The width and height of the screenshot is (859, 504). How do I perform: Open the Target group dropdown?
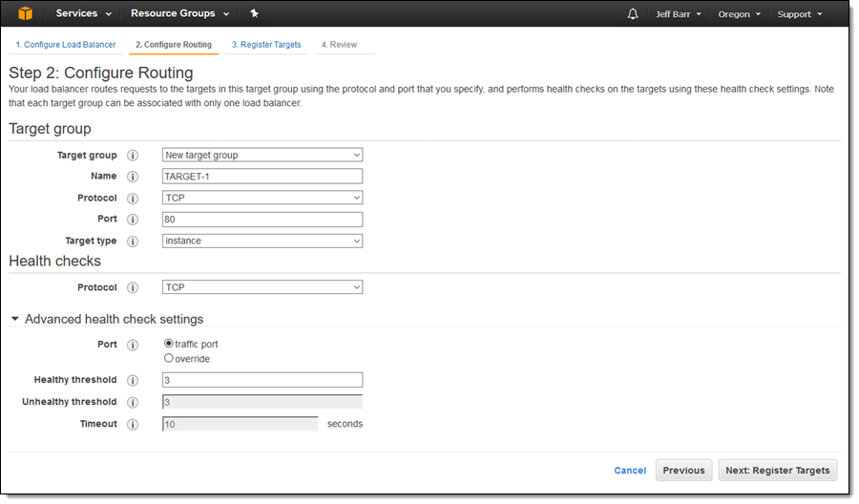click(x=262, y=155)
